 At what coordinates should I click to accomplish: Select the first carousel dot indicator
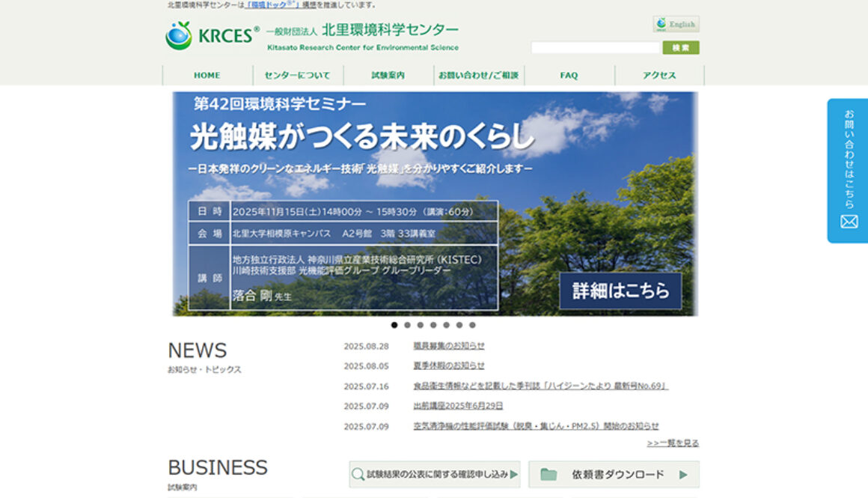point(394,325)
